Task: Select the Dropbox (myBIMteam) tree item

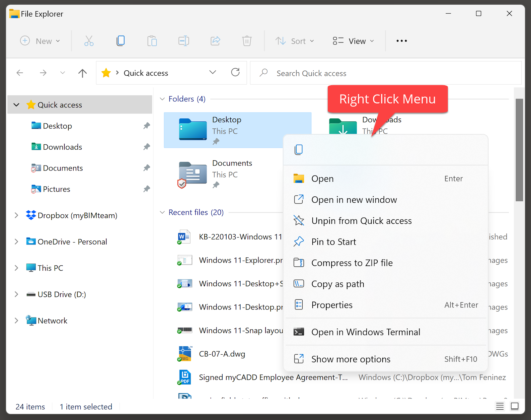Action: click(77, 215)
